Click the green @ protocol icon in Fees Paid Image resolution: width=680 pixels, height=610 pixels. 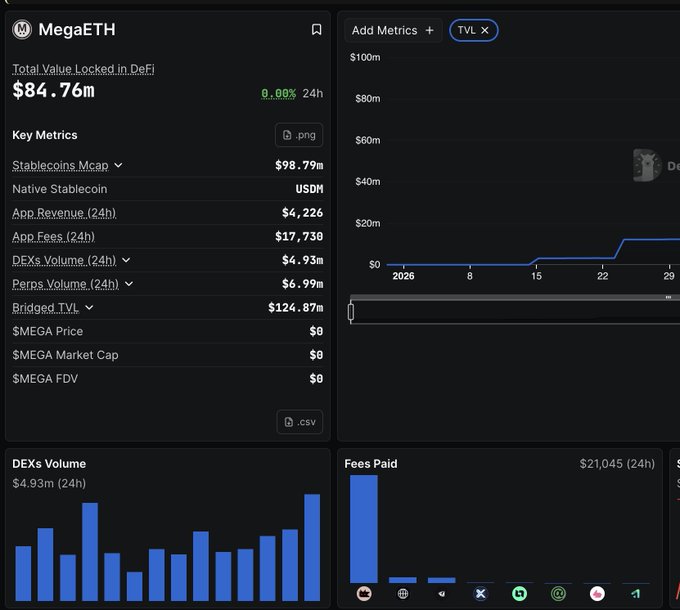(x=558, y=594)
